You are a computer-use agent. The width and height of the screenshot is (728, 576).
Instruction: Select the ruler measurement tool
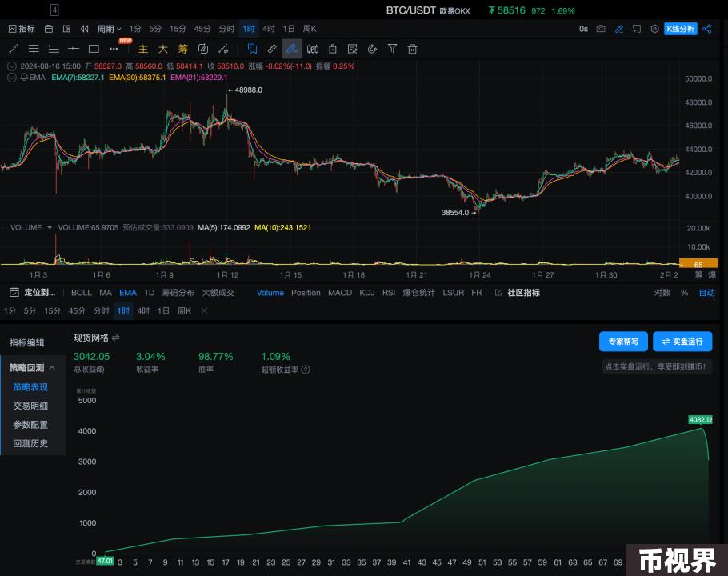pyautogui.click(x=273, y=49)
